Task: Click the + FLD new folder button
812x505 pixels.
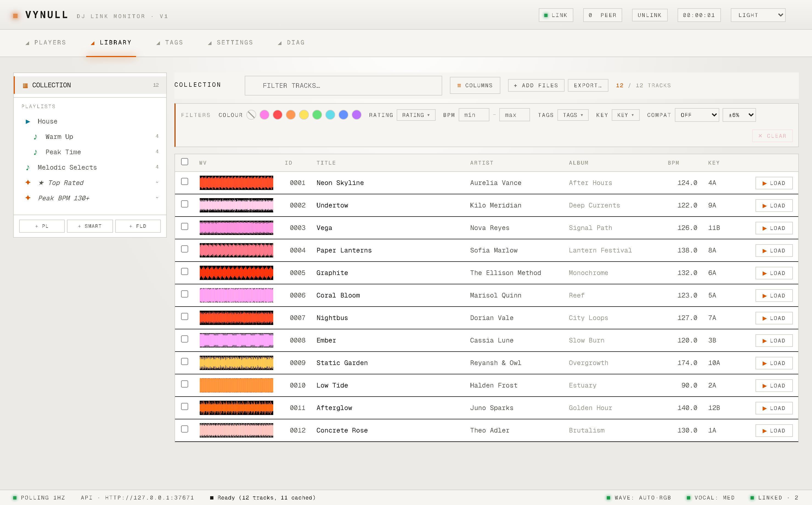Action: click(x=138, y=226)
